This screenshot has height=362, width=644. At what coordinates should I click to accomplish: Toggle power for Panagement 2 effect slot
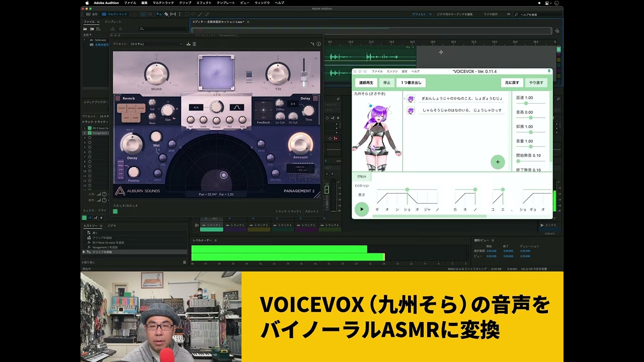(x=90, y=133)
